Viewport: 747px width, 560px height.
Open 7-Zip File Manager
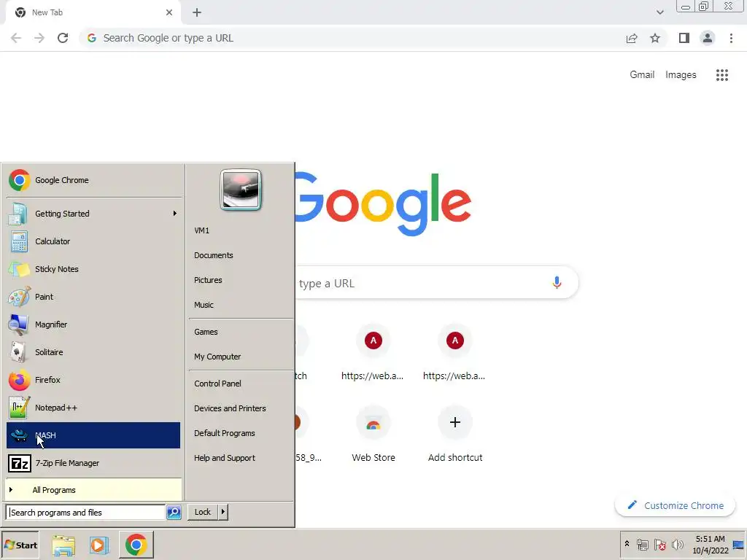coord(93,463)
